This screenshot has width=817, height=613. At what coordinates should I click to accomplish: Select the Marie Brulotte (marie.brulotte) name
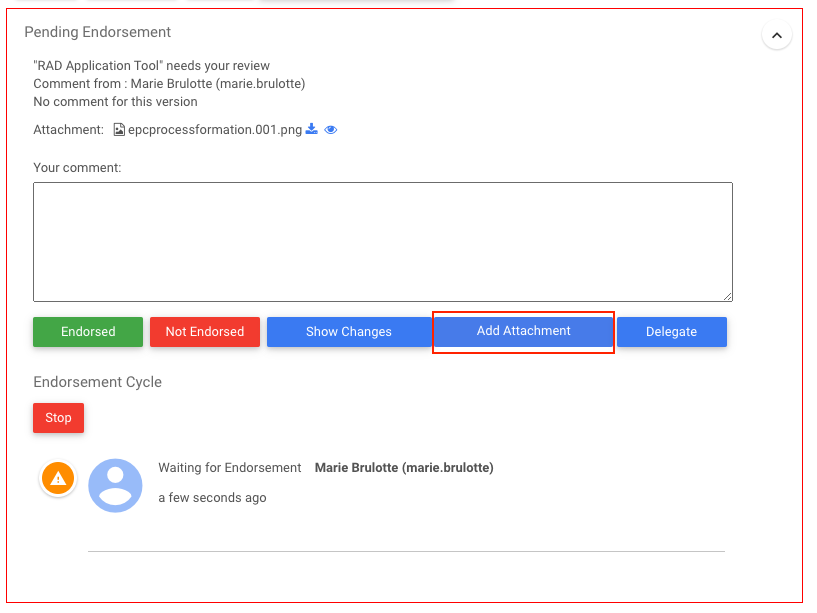click(404, 468)
